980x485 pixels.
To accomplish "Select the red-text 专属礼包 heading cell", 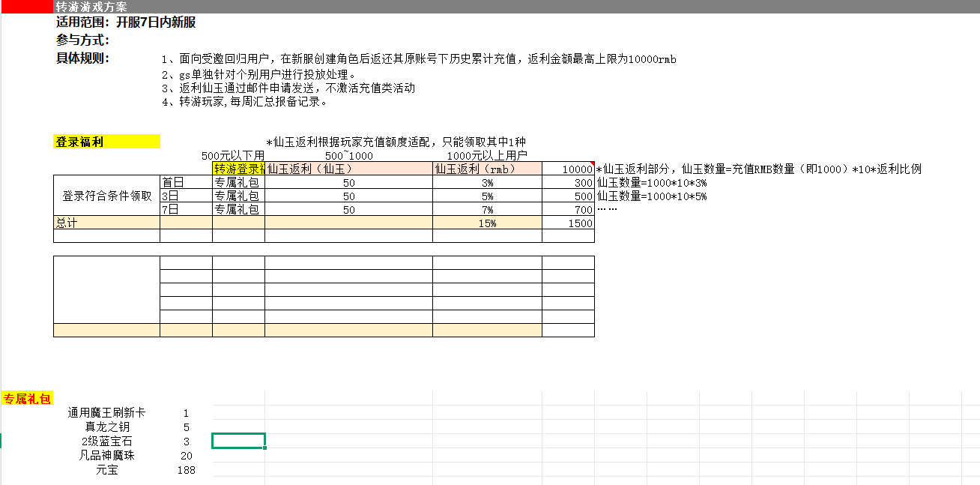I will coord(27,398).
